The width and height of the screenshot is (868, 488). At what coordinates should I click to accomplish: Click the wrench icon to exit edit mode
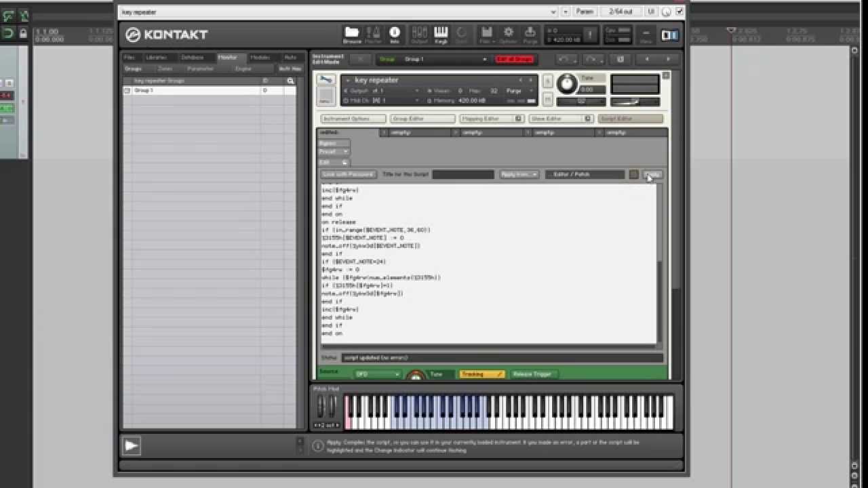tap(326, 81)
